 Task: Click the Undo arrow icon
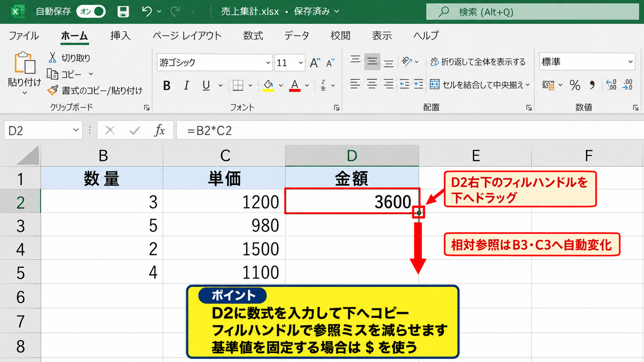[x=147, y=11]
